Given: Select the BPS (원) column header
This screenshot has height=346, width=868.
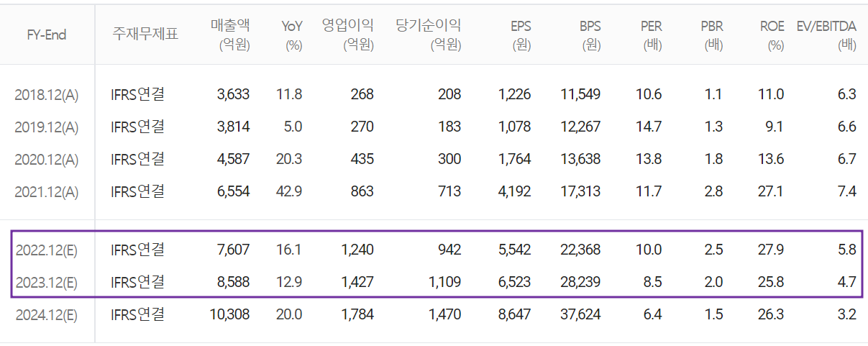Looking at the screenshot, I should click(x=590, y=35).
